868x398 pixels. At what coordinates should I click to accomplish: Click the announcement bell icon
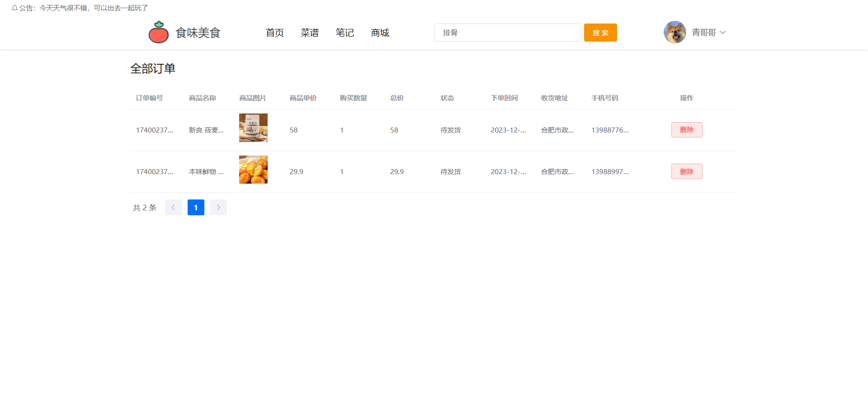pyautogui.click(x=14, y=8)
